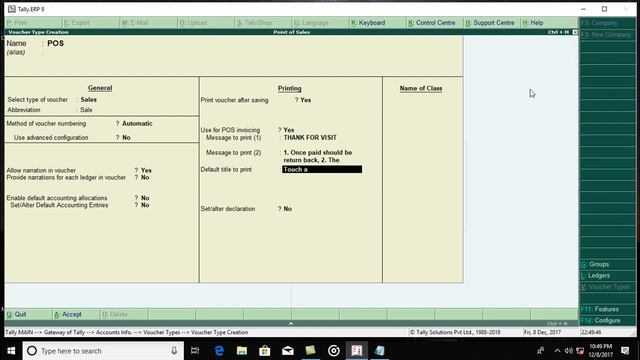Screen dimensions: 640x360
Task: Click F3 New Company button in sidebar
Action: coord(606,35)
